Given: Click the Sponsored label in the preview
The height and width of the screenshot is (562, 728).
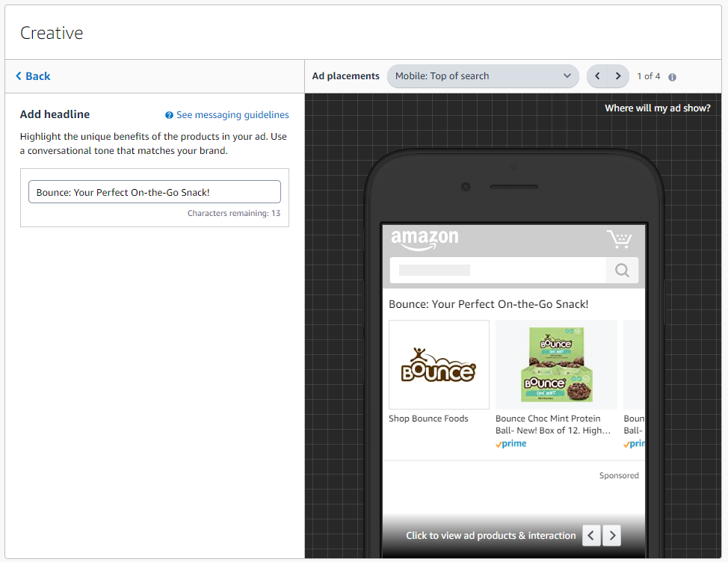Looking at the screenshot, I should click(619, 475).
